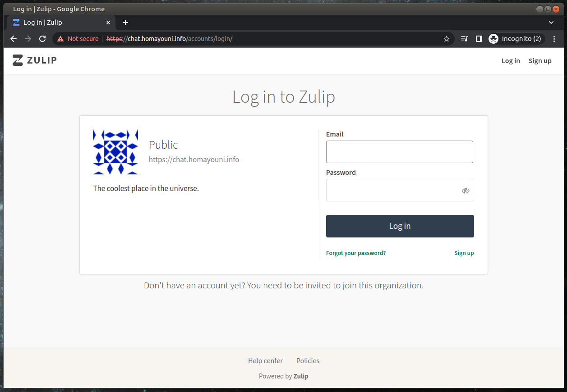Focus the Password input field
This screenshot has height=392, width=567.
tap(400, 190)
